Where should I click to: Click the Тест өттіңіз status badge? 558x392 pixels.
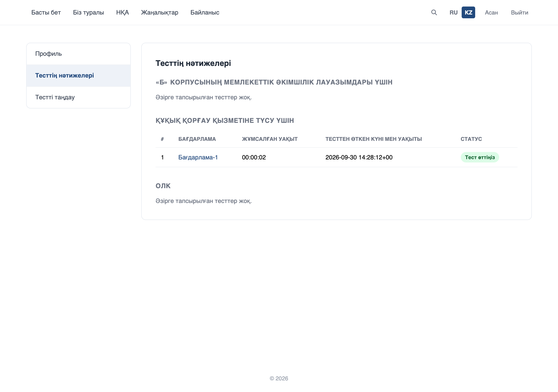(x=480, y=157)
